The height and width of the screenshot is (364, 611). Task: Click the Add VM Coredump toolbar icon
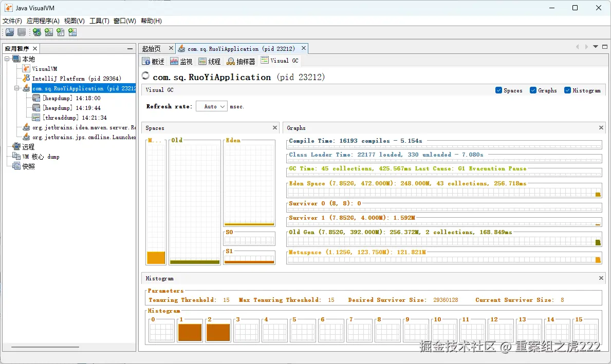pyautogui.click(x=61, y=32)
